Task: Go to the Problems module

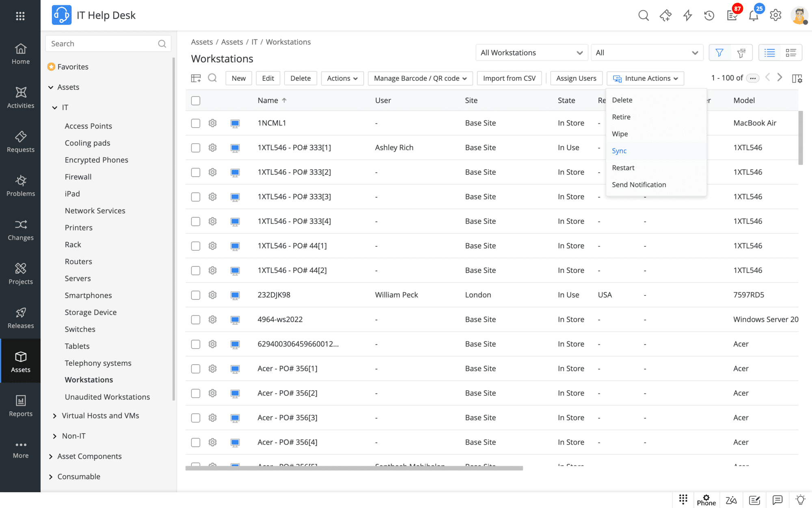Action: click(21, 185)
